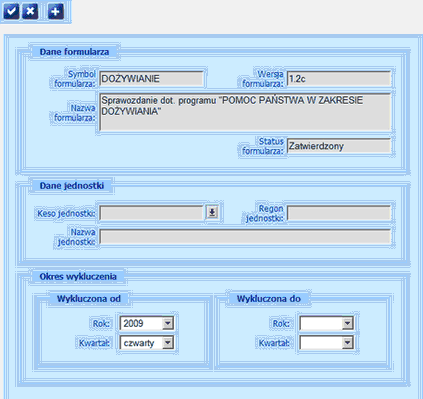The width and height of the screenshot is (423, 399).
Task: Click the Status formularza field Zatwierdzony
Action: click(x=339, y=146)
